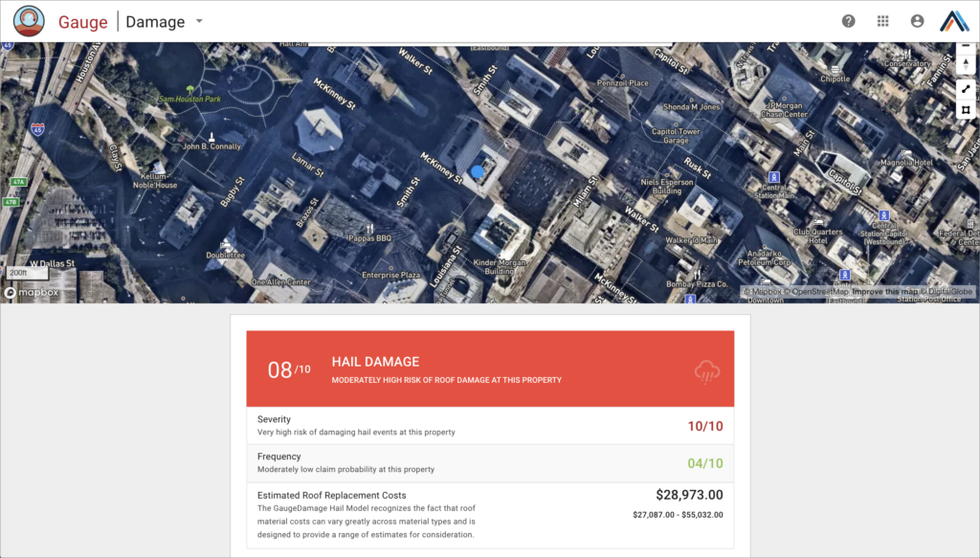Click the Kellum Noble House label
Screen dimensions: 980x558
click(154, 181)
